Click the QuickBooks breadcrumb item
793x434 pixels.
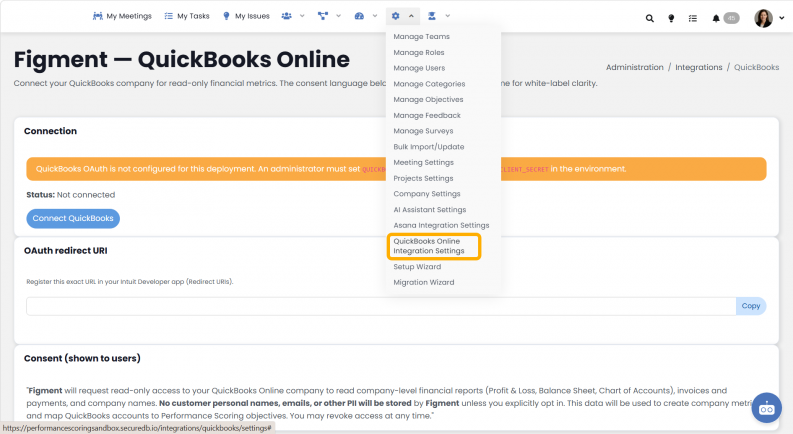click(756, 67)
